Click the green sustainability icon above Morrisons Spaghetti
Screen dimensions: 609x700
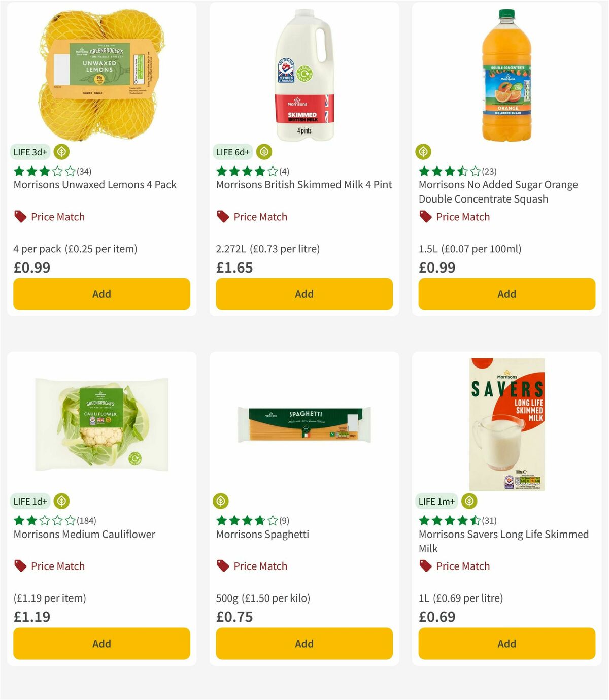coord(221,501)
